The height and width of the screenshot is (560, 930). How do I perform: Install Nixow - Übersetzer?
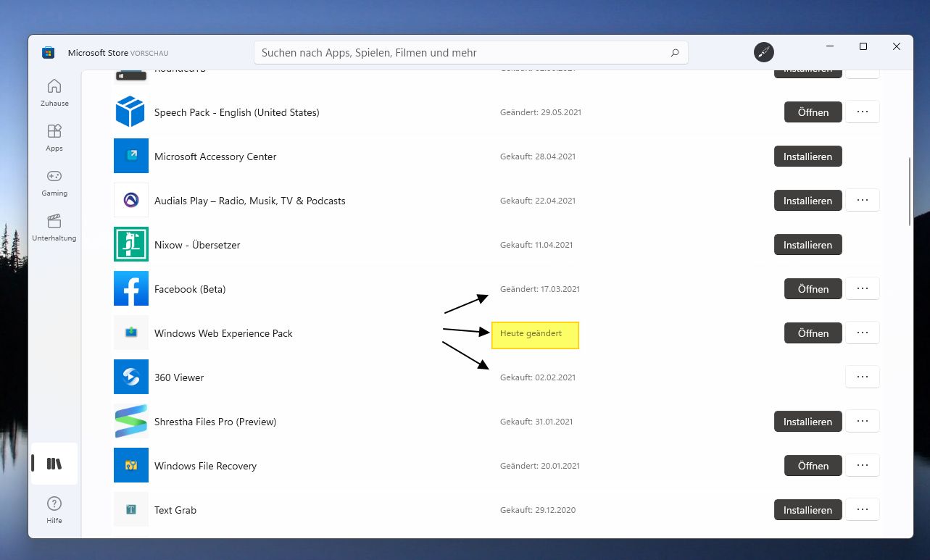pos(808,245)
